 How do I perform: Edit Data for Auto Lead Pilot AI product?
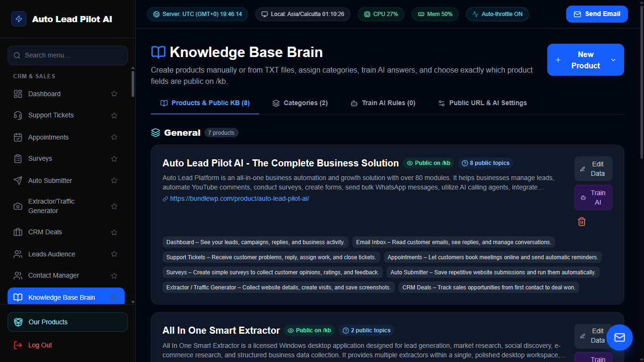tap(593, 169)
